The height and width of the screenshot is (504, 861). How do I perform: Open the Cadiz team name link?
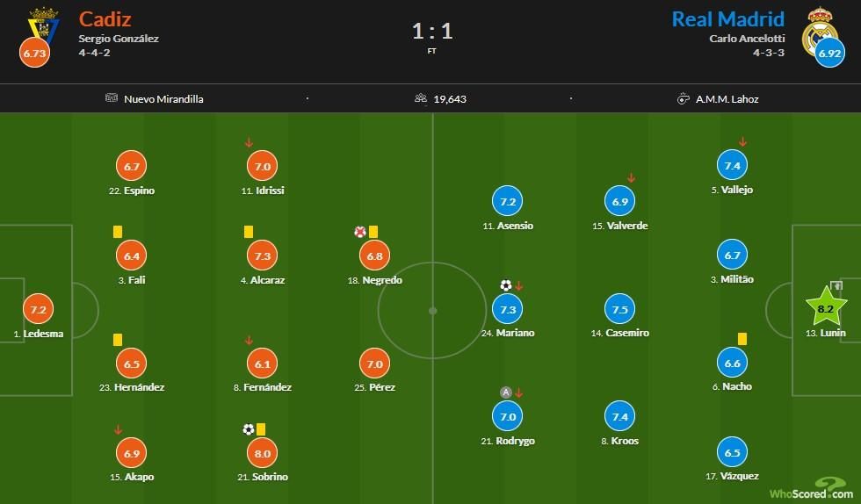[106, 18]
